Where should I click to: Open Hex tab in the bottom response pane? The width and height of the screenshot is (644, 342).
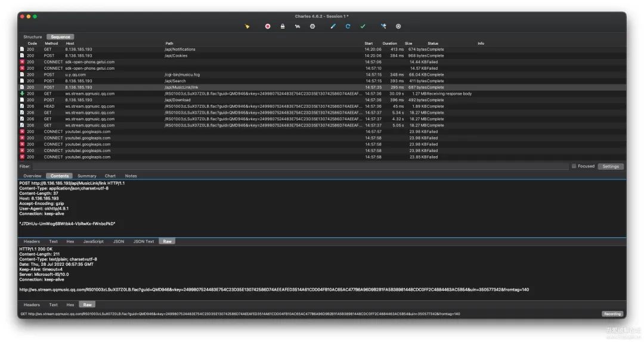coord(70,304)
